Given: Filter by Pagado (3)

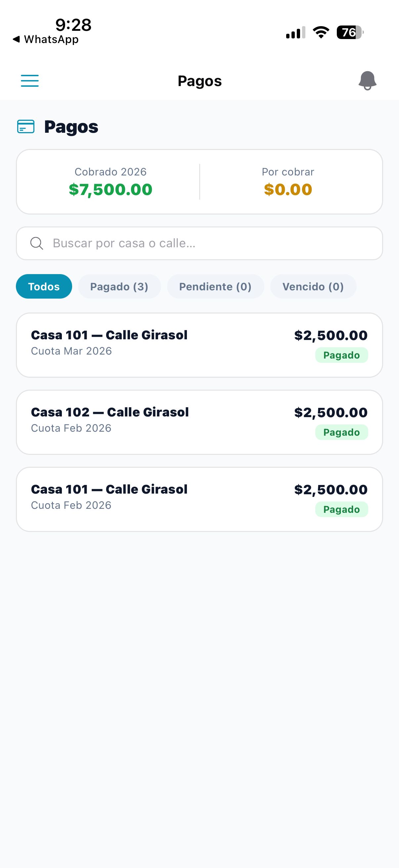Looking at the screenshot, I should pyautogui.click(x=119, y=286).
